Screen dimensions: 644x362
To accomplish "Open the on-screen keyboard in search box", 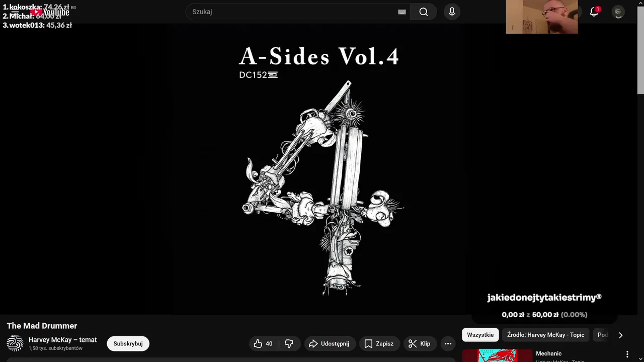I will (401, 12).
